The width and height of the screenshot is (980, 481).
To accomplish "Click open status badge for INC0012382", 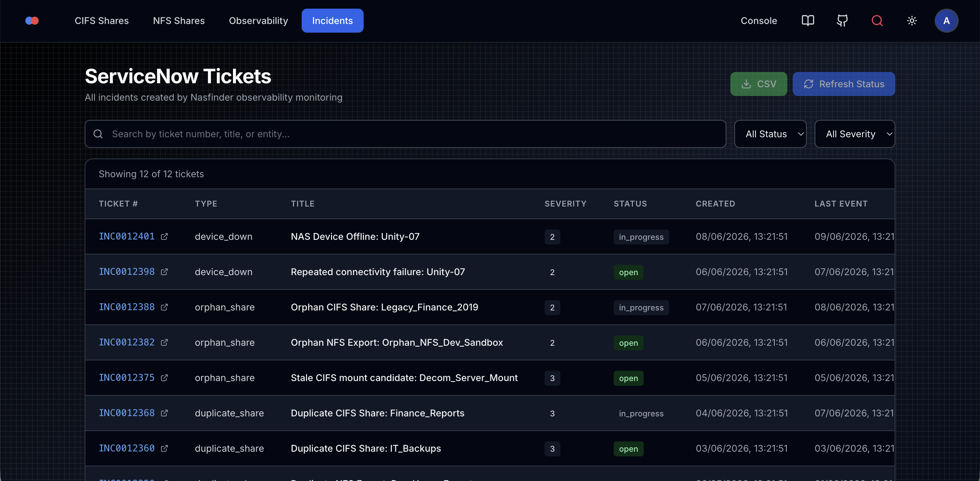I will click(x=628, y=343).
